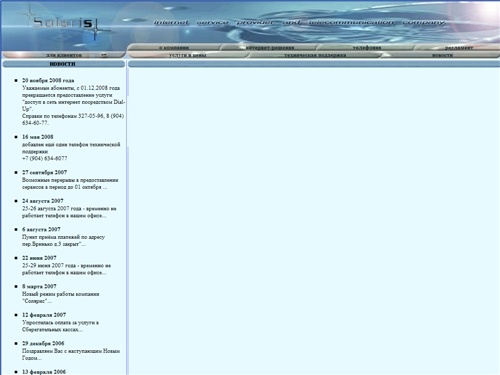This screenshot has width=500, height=375.
Task: Click the news date "8 марта 2007"
Action: (39, 286)
